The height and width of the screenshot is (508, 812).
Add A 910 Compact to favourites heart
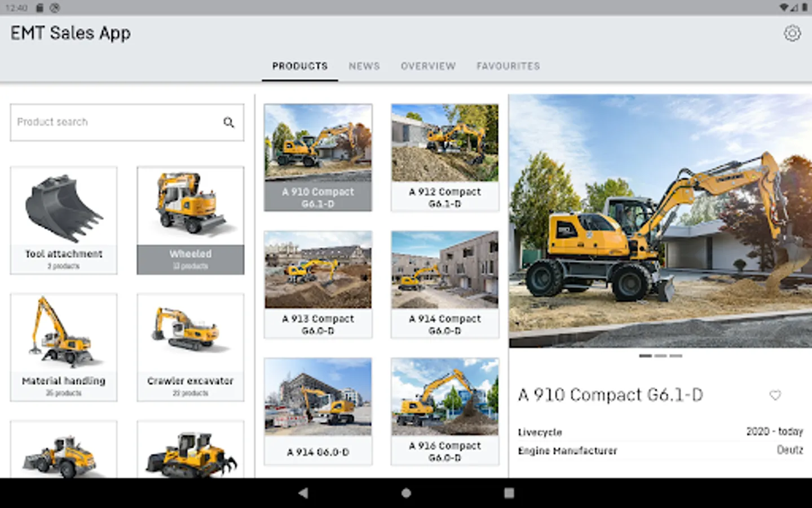click(x=775, y=395)
